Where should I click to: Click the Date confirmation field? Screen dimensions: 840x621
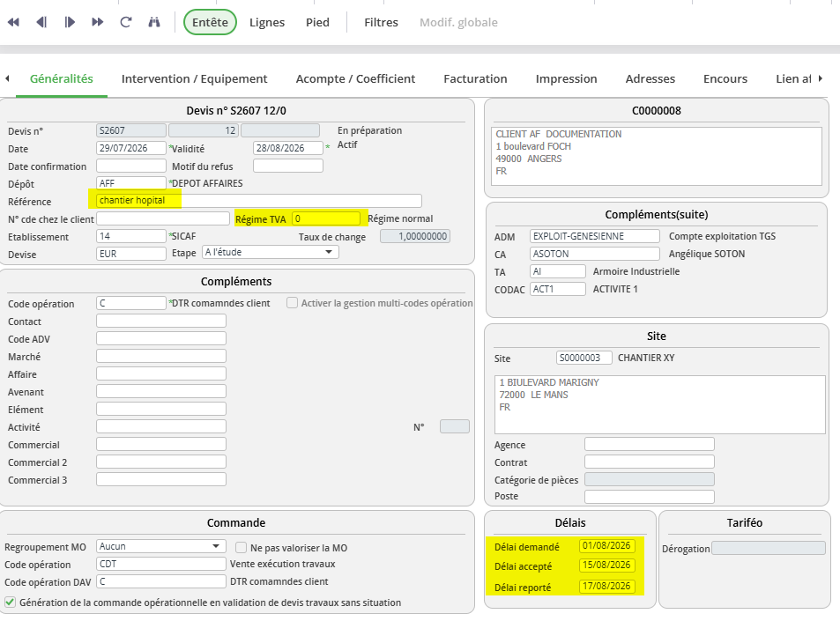pyautogui.click(x=131, y=166)
